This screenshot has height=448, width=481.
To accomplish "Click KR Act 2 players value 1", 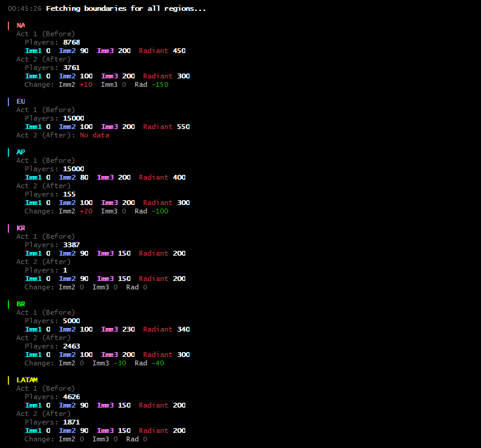I will pos(65,270).
